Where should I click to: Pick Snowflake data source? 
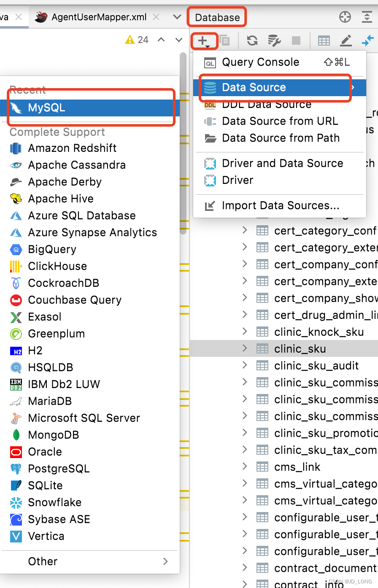click(90, 502)
